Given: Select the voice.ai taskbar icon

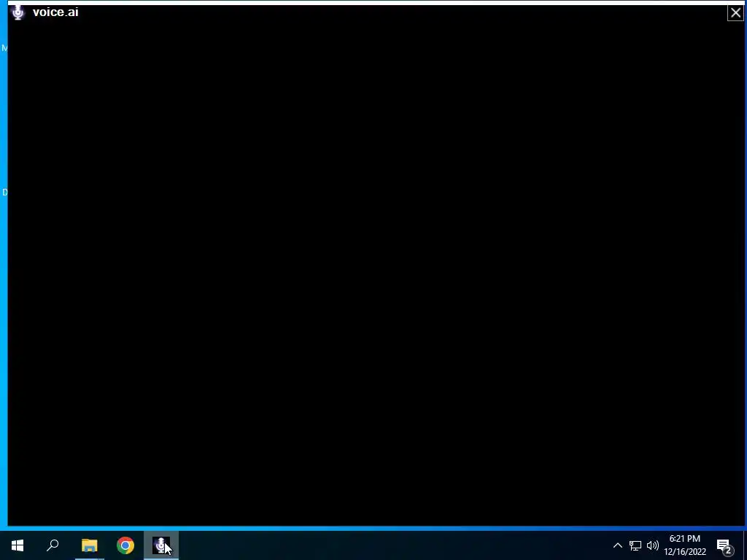Looking at the screenshot, I should (161, 545).
